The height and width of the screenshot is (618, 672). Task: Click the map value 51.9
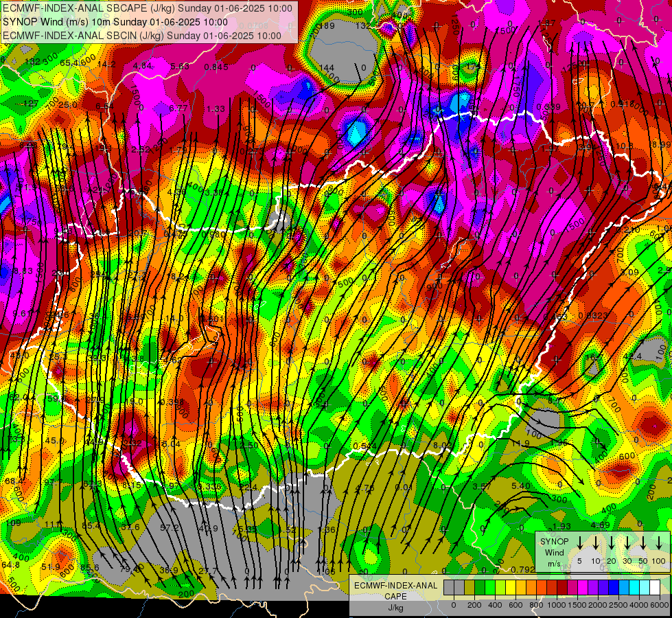click(51, 566)
